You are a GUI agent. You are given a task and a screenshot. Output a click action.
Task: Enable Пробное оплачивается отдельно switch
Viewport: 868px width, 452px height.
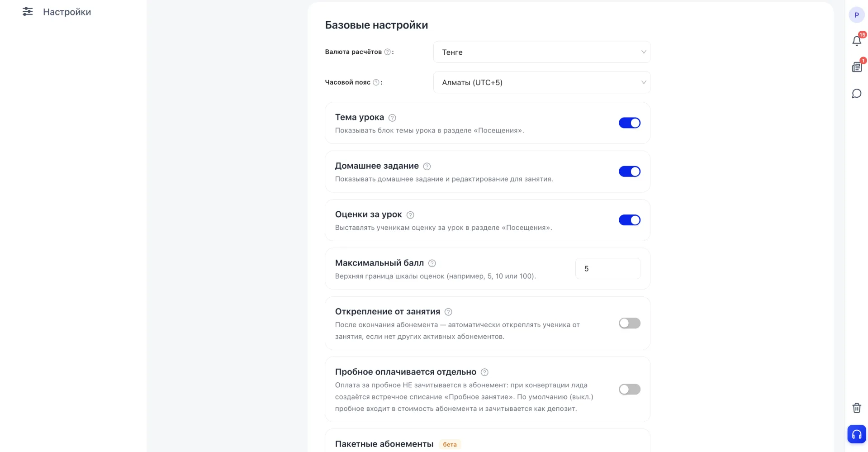(630, 389)
